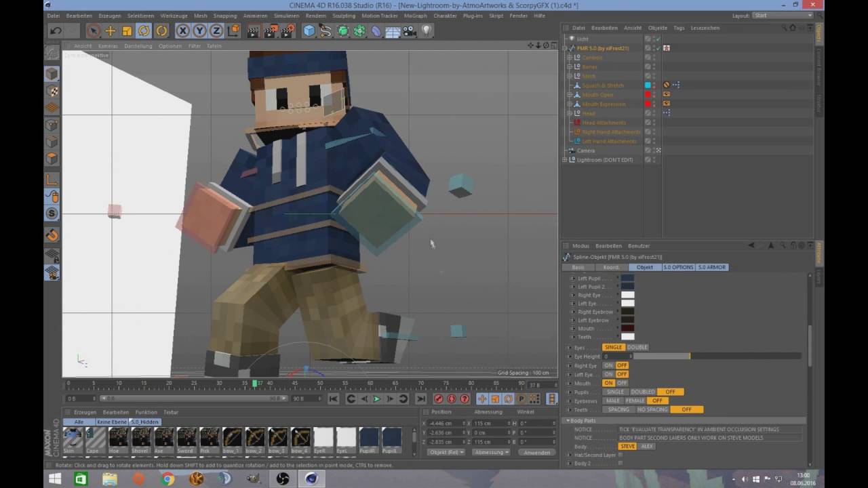Add a light bulb object
The width and height of the screenshot is (868, 488).
click(427, 30)
